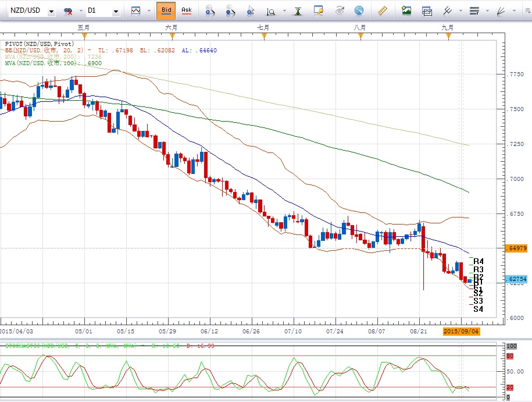The height and width of the screenshot is (402, 532).
Task: Click the stochastic 20 level marker
Action: point(509,387)
